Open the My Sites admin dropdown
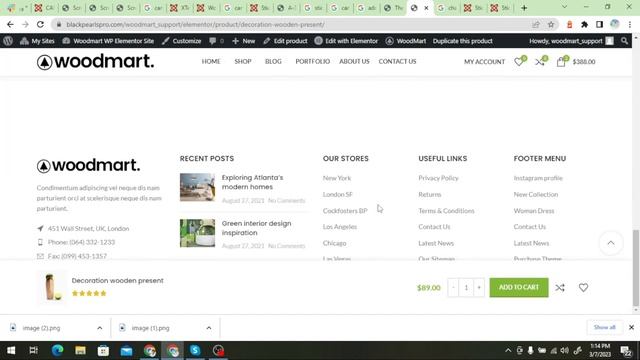Viewport: 640px width, 360px height. (37, 41)
